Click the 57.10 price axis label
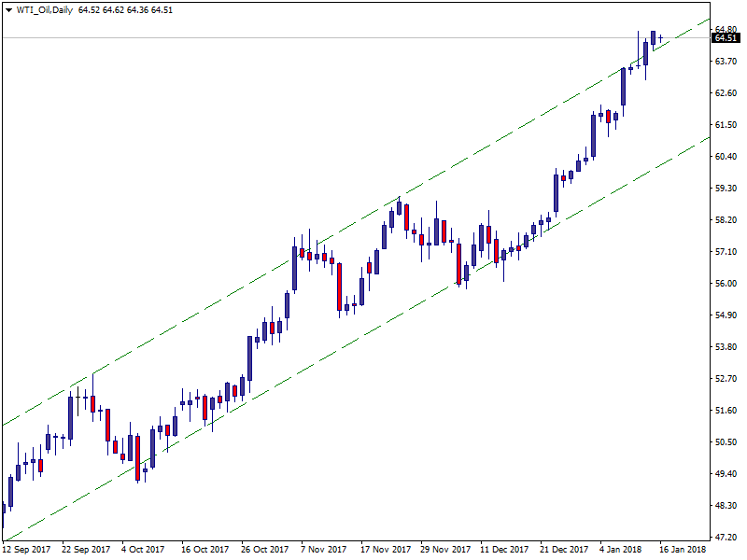747x560 pixels. coord(727,252)
